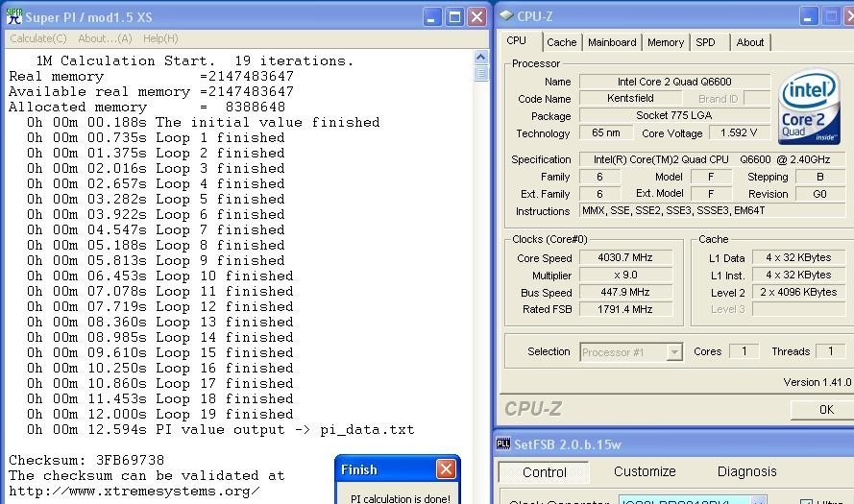Open the Help(H) menu
Image resolution: width=854 pixels, height=504 pixels.
160,38
